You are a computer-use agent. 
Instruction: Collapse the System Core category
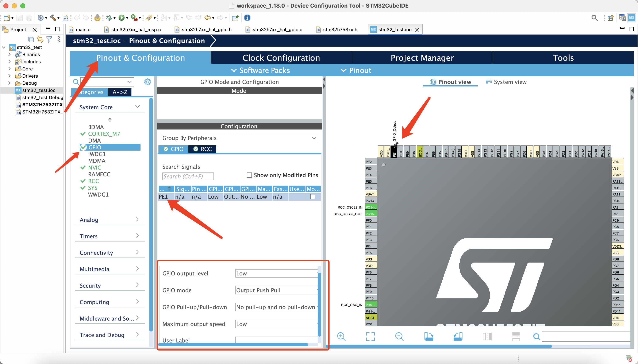point(137,107)
